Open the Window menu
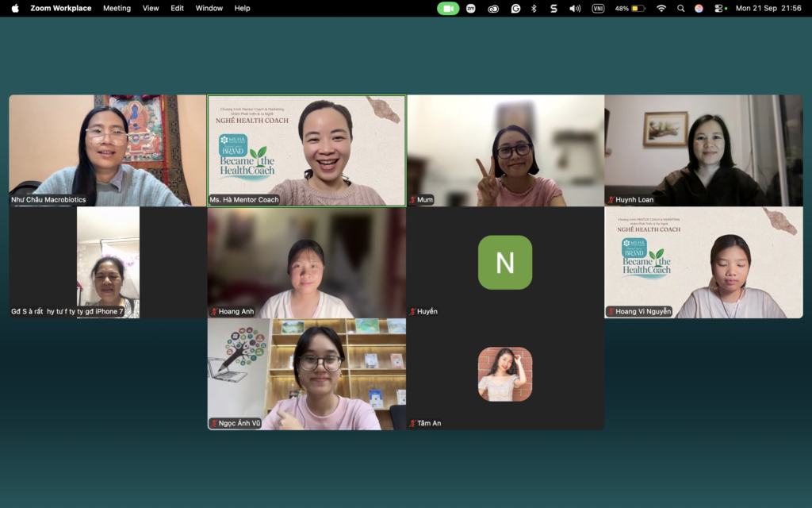The width and height of the screenshot is (812, 508). [x=209, y=8]
